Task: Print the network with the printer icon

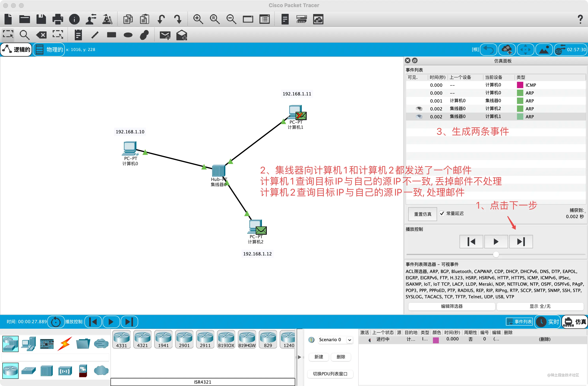Action: [58, 19]
